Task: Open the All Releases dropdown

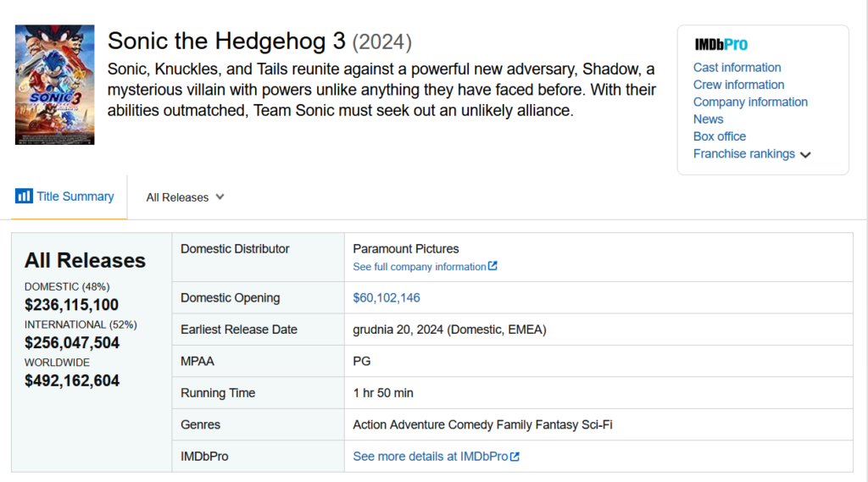Action: tap(185, 197)
